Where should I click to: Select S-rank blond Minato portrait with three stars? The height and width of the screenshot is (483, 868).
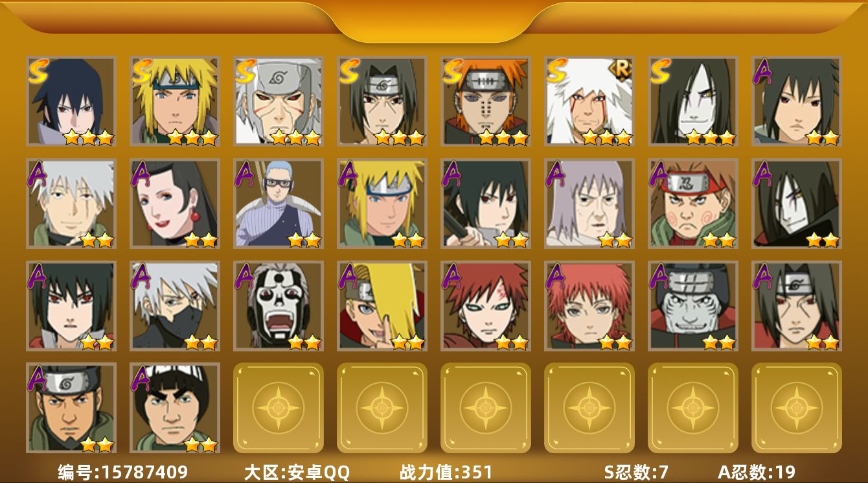click(175, 101)
